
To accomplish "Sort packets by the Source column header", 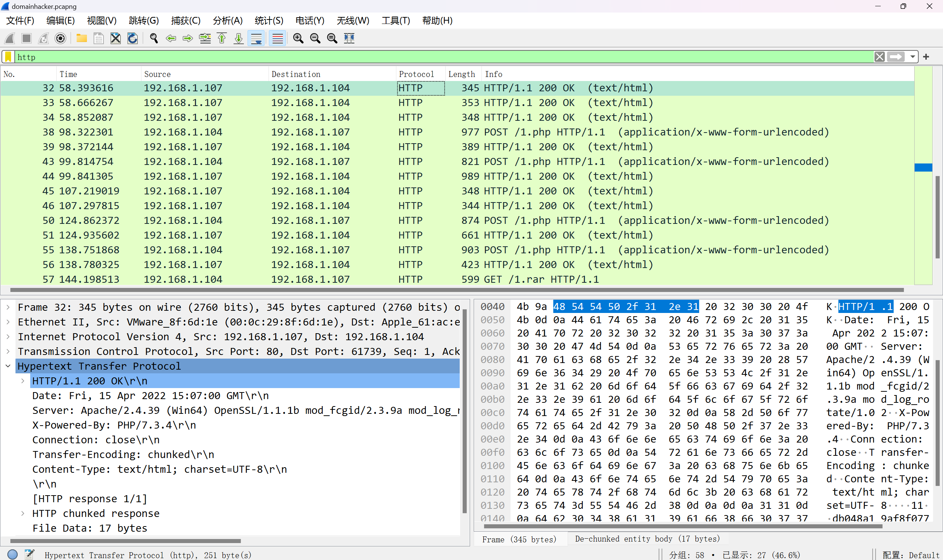I will (x=205, y=74).
